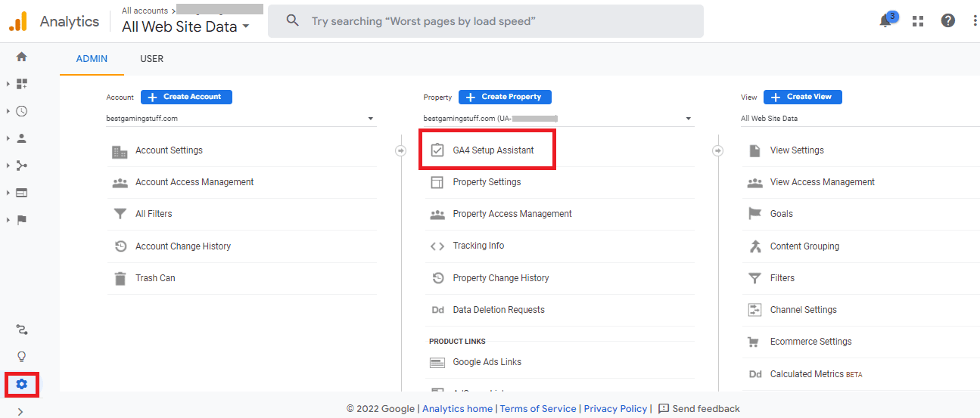Screen dimensions: 980x418
Task: Click the Ecommerce Settings cart icon
Action: pyautogui.click(x=754, y=342)
